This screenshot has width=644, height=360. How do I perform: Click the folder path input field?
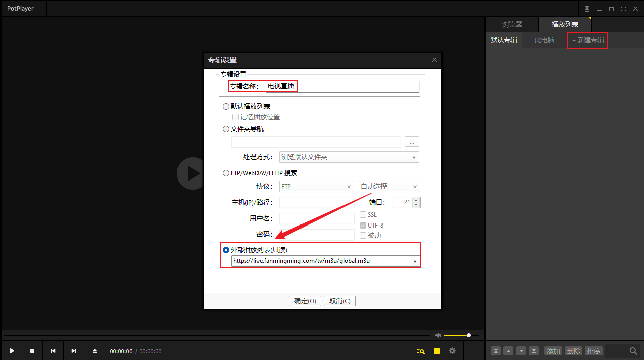pos(316,142)
